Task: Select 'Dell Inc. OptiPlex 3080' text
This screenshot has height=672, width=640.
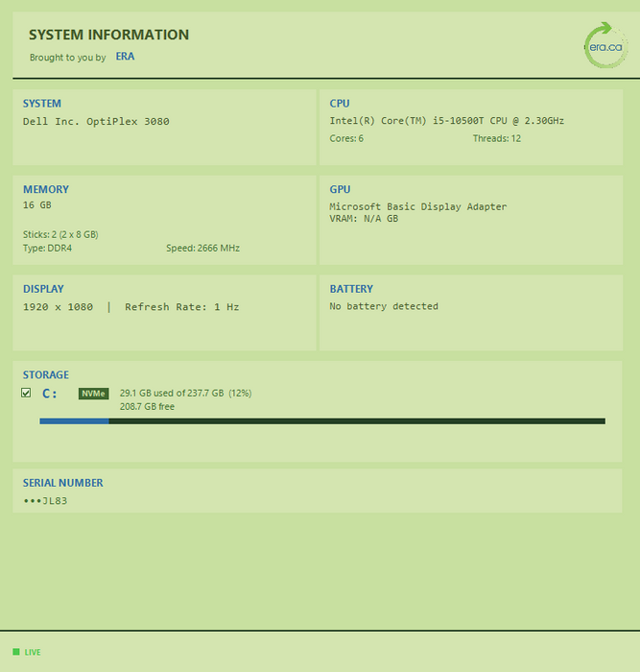Action: point(96,121)
